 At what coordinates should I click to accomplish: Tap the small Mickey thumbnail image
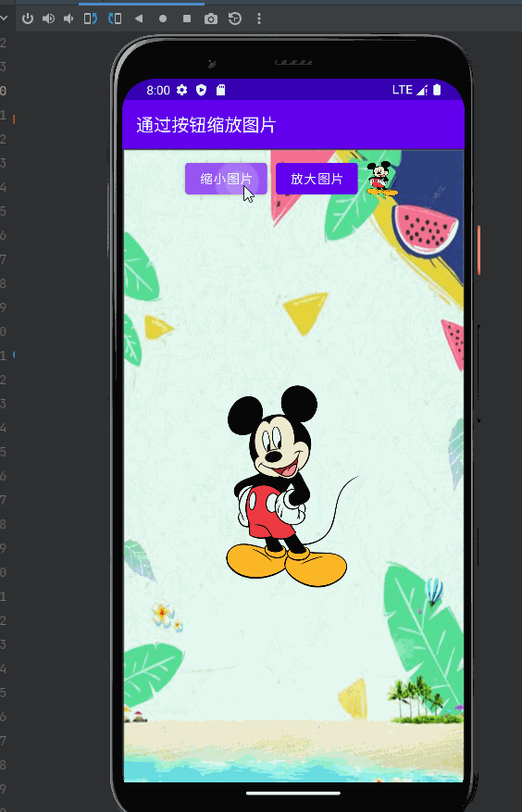click(381, 178)
